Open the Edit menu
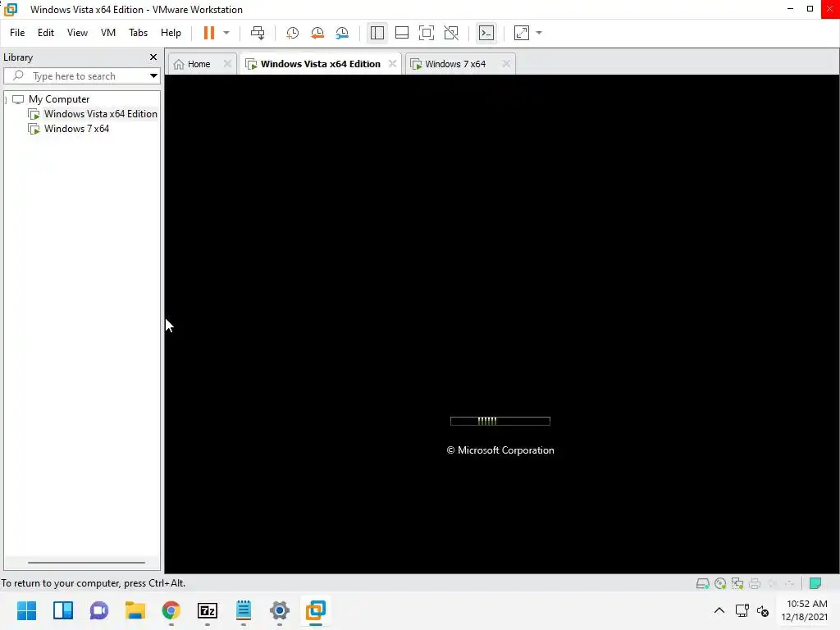The width and height of the screenshot is (840, 630). point(46,33)
